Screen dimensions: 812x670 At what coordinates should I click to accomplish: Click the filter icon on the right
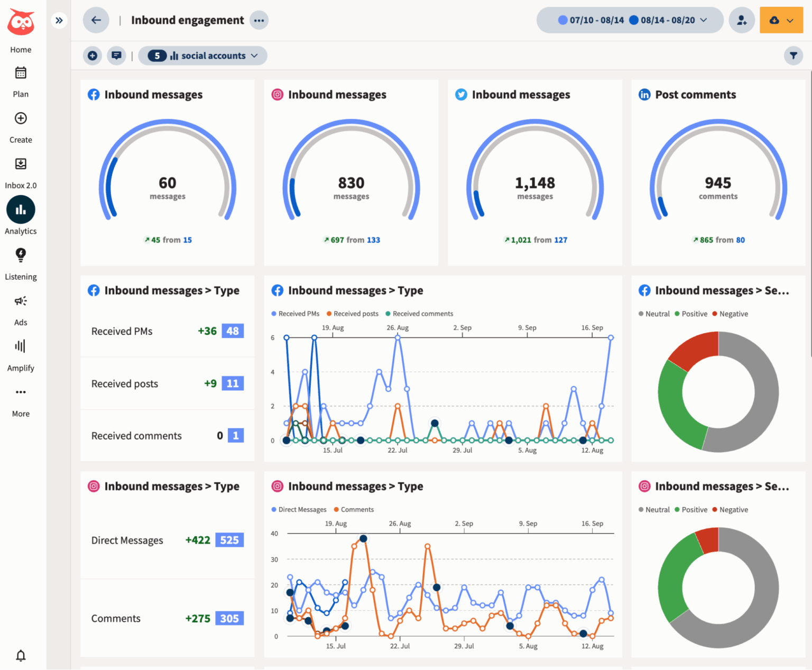point(793,55)
